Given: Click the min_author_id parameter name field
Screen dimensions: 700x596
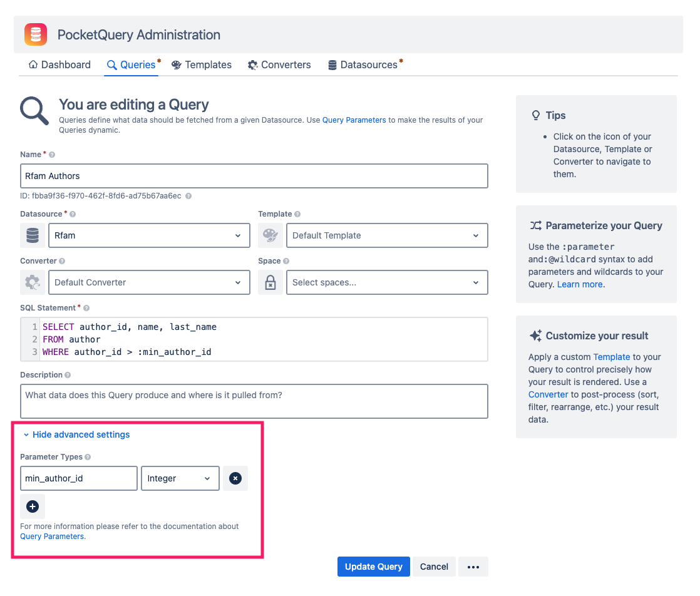Looking at the screenshot, I should [79, 478].
